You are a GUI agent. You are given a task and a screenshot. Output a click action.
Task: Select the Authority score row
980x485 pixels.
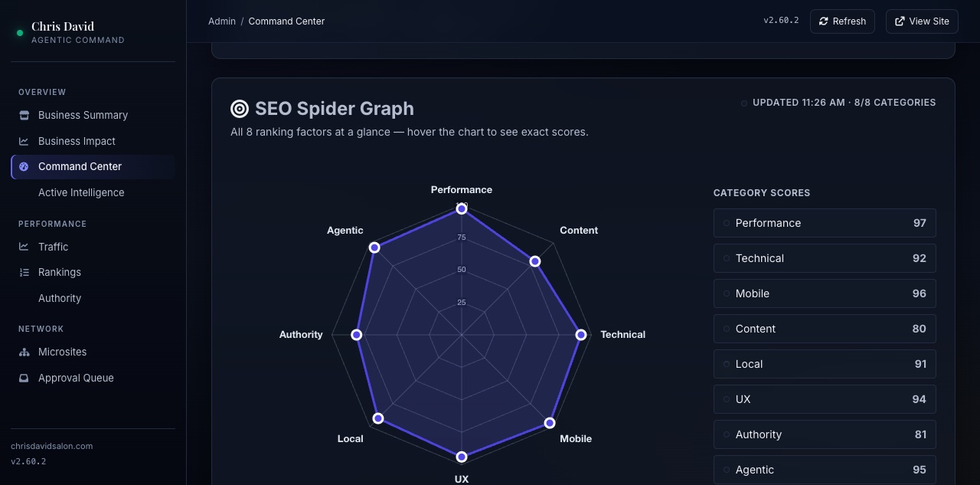(825, 434)
